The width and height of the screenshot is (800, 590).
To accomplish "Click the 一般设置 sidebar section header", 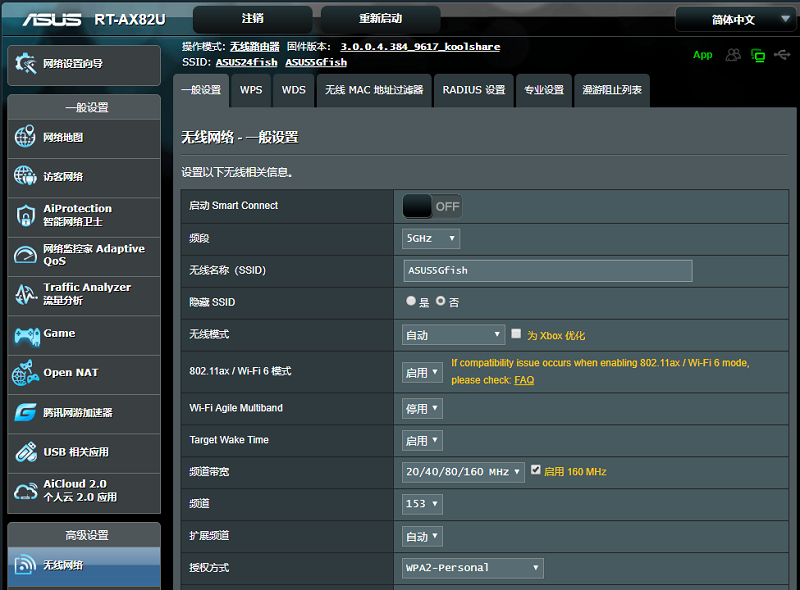I will [x=84, y=107].
